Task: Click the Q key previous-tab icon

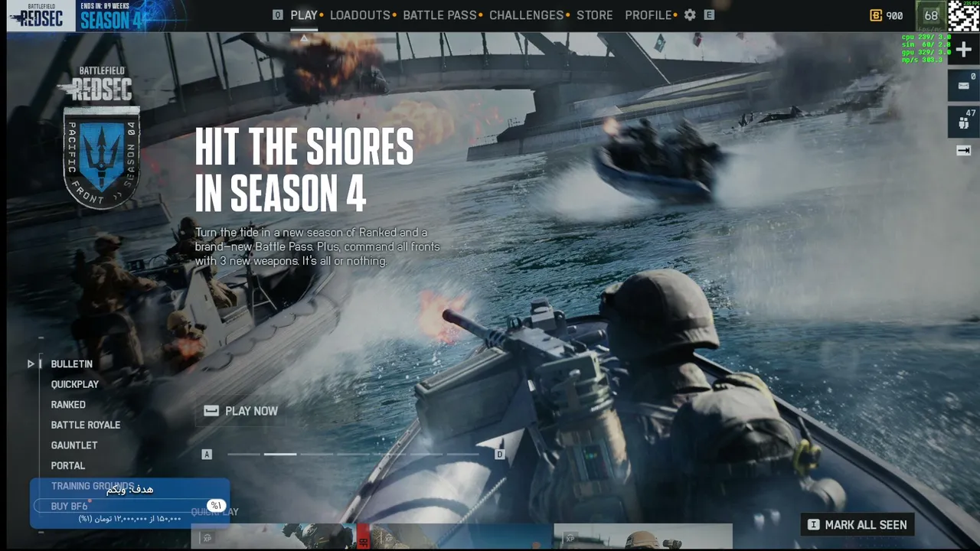Action: [277, 15]
